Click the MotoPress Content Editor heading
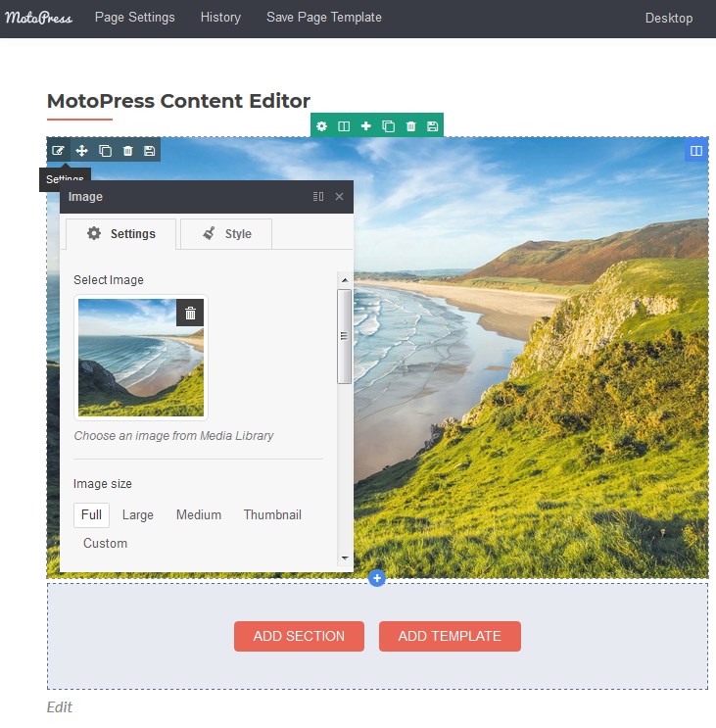 pyautogui.click(x=178, y=101)
